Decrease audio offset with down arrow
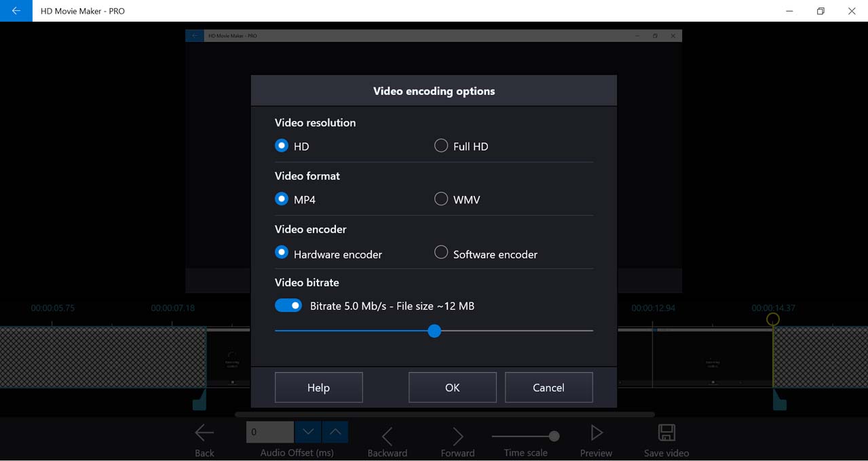Image resolution: width=868 pixels, height=461 pixels. click(308, 432)
